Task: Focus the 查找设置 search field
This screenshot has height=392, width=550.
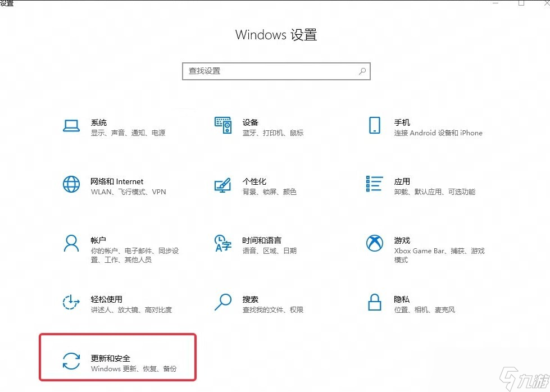Action: click(276, 71)
